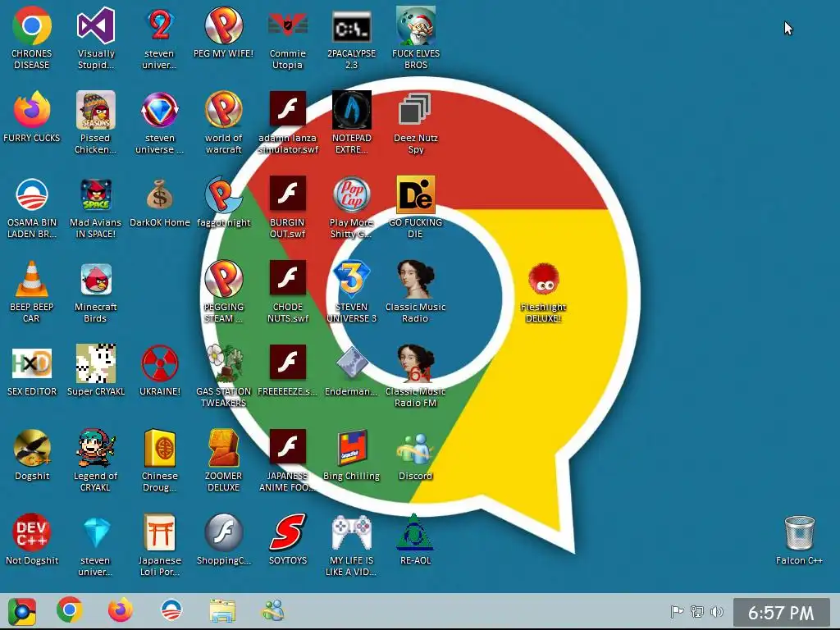Launch the NOTEPAD EXTRE... flame icon

click(351, 111)
